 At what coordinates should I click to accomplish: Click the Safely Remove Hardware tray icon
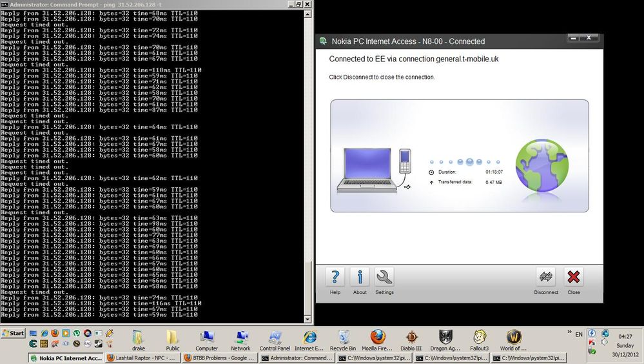point(592,352)
